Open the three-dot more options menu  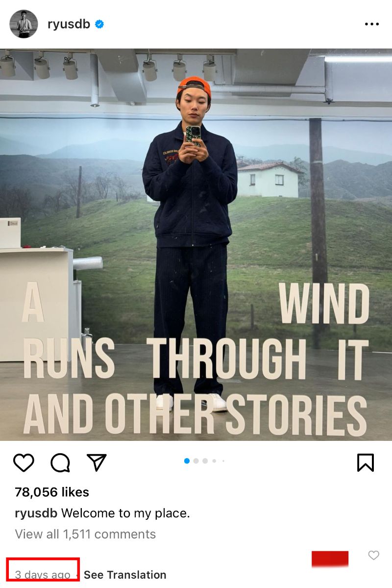(372, 24)
